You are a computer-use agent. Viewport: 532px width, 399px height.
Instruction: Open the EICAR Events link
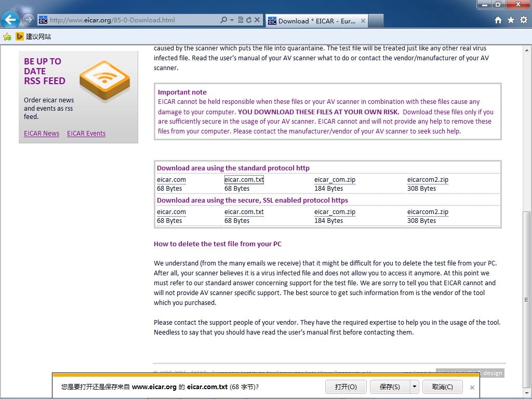coord(86,134)
